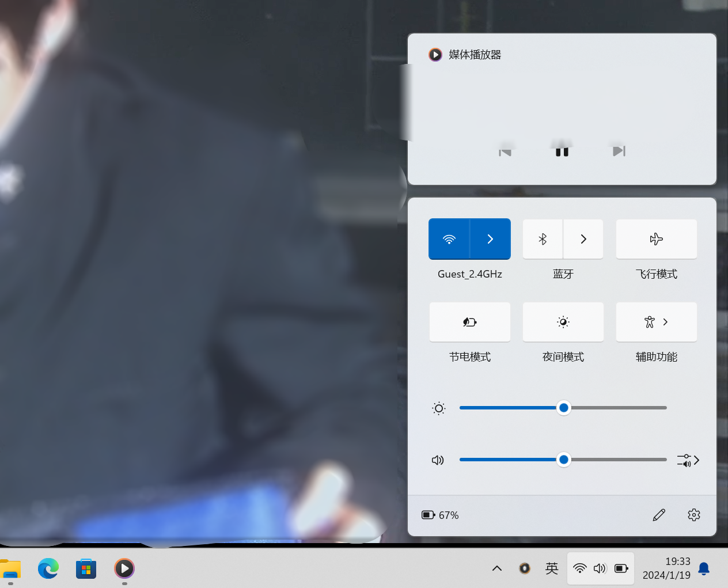
Task: Turn on battery saver (节电模式)
Action: [469, 322]
